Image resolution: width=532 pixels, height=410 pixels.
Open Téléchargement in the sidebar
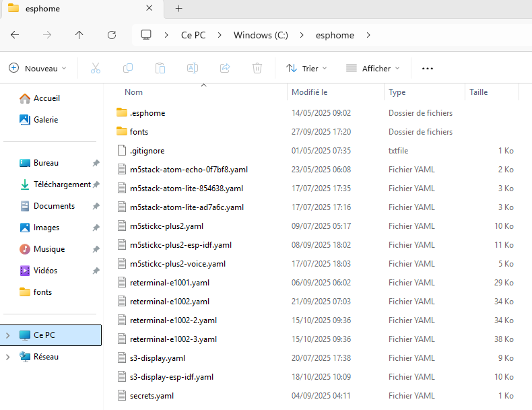tap(62, 184)
